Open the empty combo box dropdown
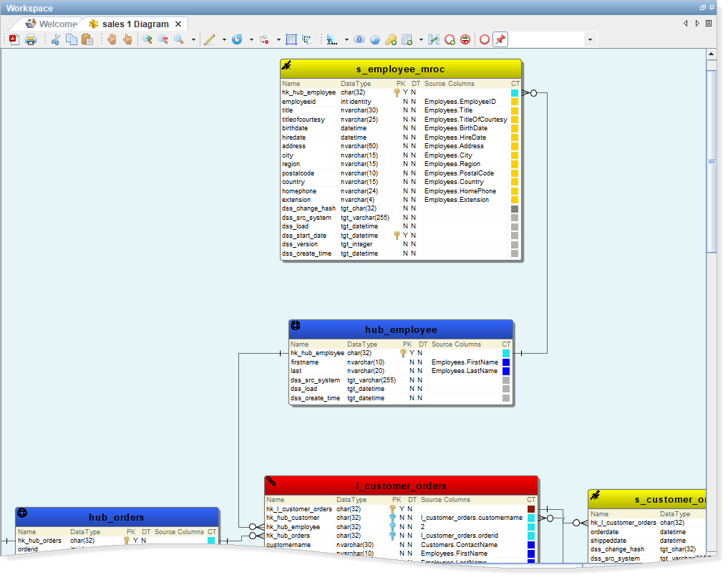The height and width of the screenshot is (580, 728). click(x=590, y=40)
